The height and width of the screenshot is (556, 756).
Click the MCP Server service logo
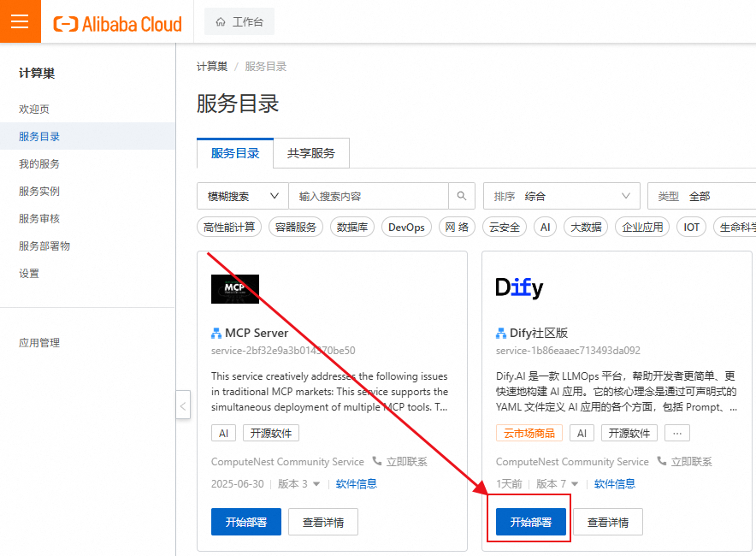234,288
